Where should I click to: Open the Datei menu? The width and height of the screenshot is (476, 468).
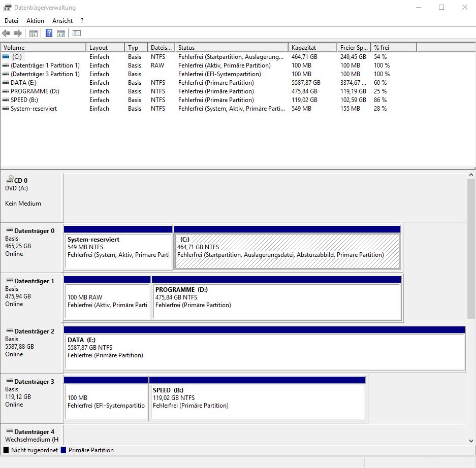11,21
